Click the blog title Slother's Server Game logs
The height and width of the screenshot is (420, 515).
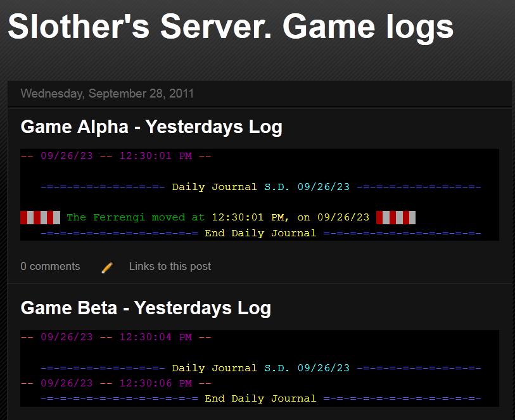point(229,27)
